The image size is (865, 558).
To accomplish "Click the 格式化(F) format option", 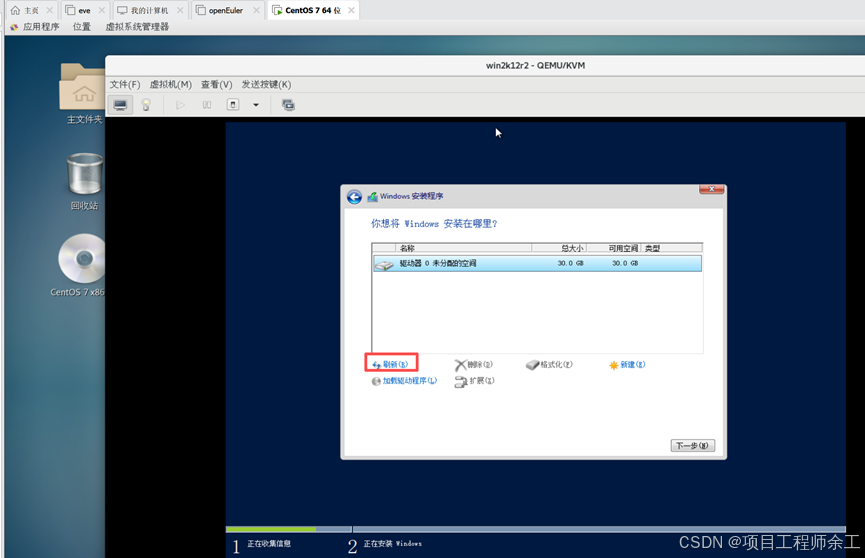I will tap(549, 365).
